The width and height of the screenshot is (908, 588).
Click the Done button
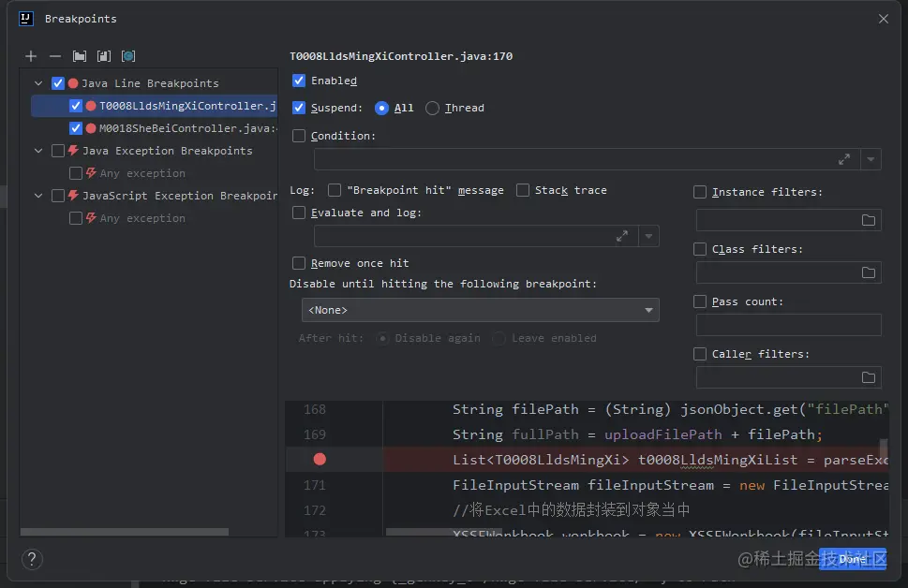(x=852, y=559)
